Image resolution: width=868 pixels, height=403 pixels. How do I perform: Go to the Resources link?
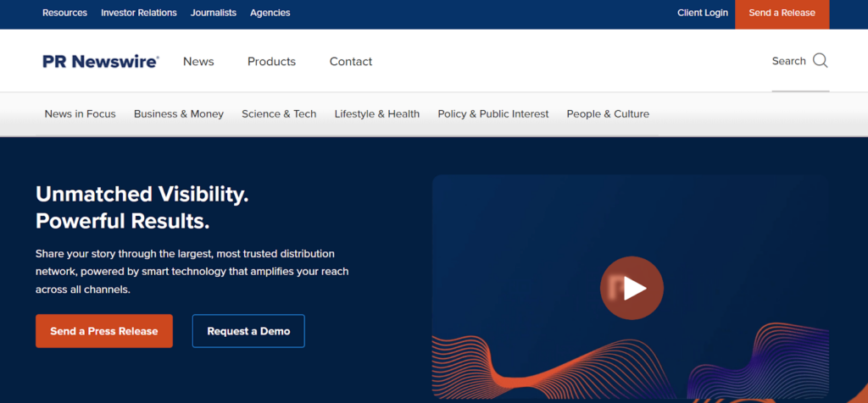pyautogui.click(x=64, y=14)
